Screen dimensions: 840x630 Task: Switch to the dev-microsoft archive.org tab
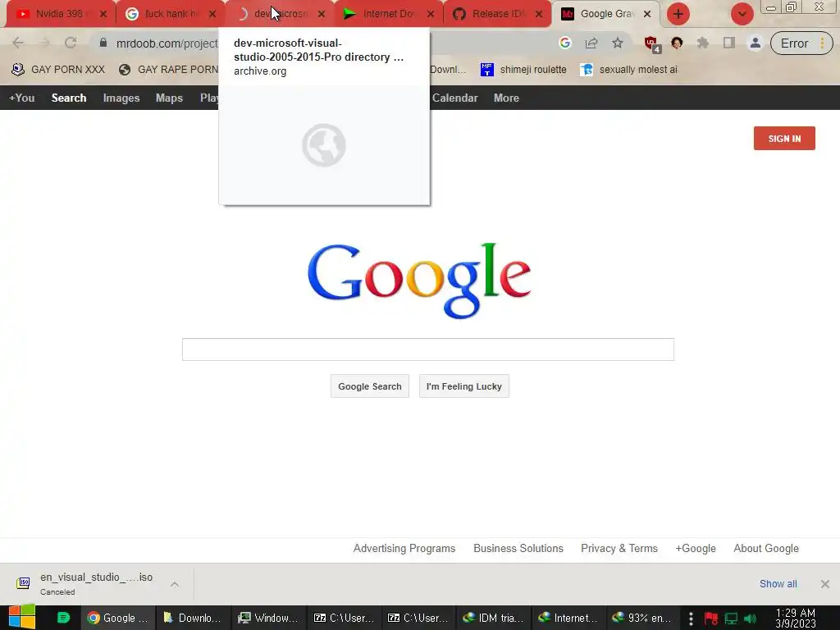coord(277,14)
